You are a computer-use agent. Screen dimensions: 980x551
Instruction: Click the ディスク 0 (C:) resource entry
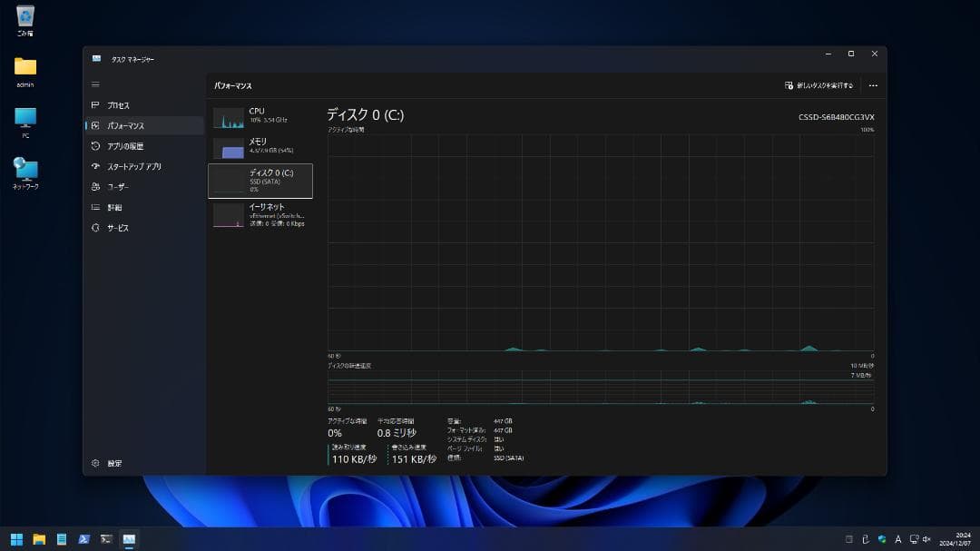(260, 180)
